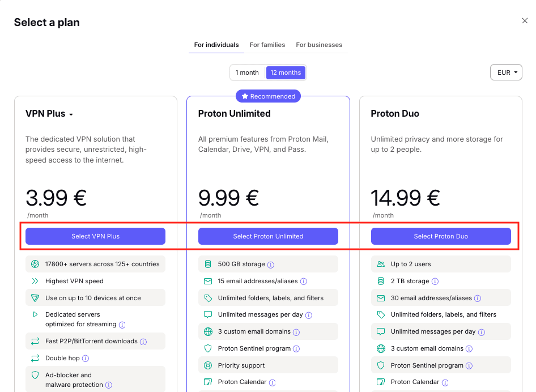Open the For businesses tab
This screenshot has width=536, height=392.
pyautogui.click(x=319, y=45)
